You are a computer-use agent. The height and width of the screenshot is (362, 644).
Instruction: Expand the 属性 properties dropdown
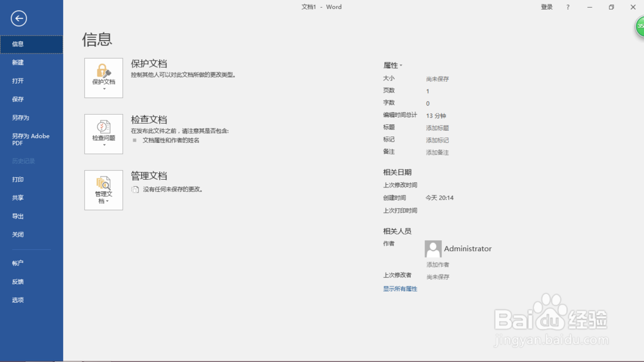pos(393,65)
